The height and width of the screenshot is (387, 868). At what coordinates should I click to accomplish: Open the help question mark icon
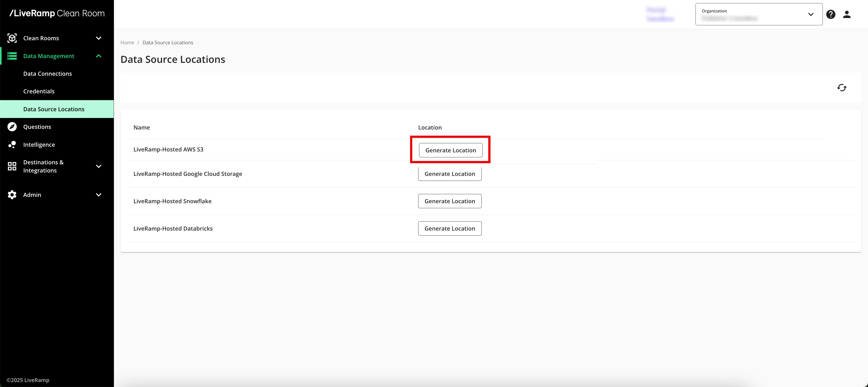831,14
